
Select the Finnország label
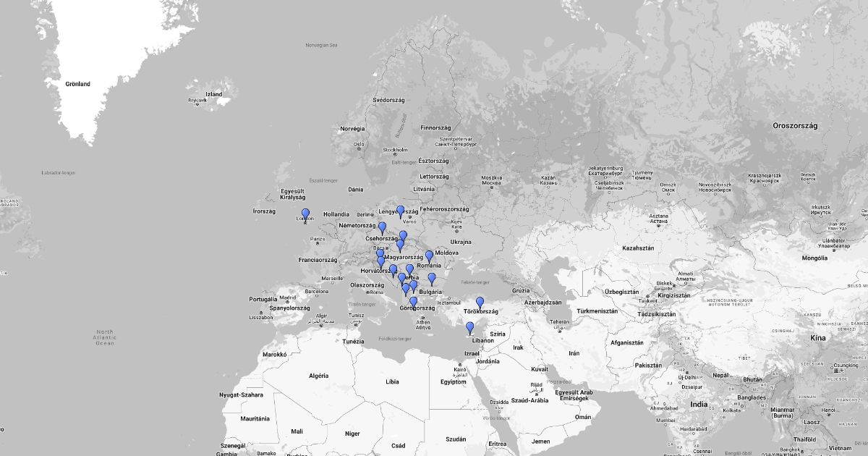[x=435, y=126]
